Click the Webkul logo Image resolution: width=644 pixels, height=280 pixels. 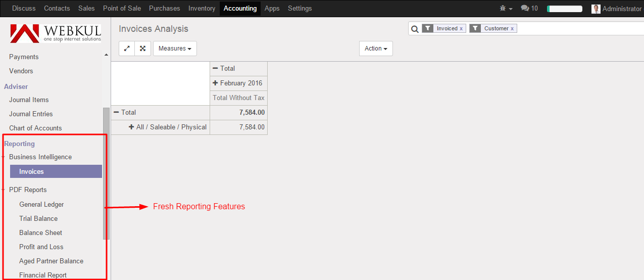pyautogui.click(x=56, y=33)
